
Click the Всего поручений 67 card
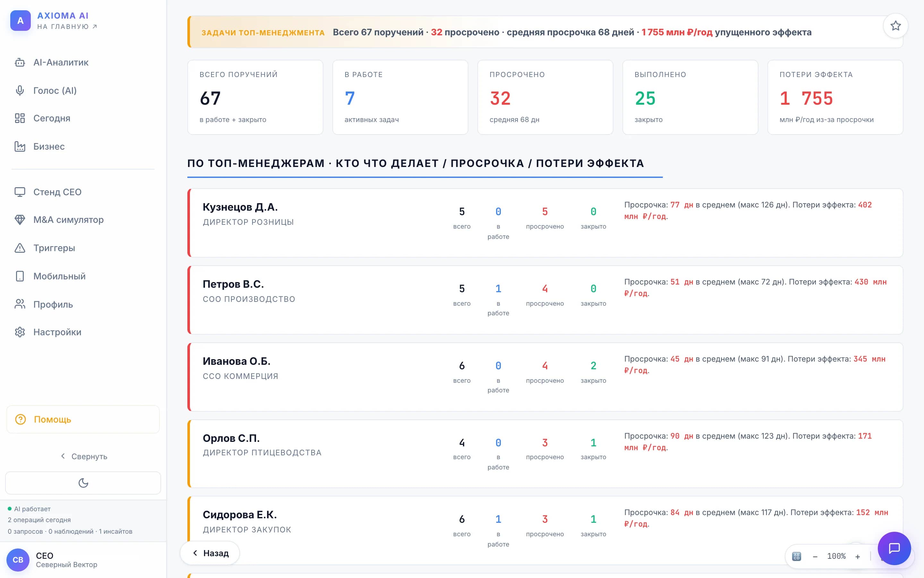[255, 97]
